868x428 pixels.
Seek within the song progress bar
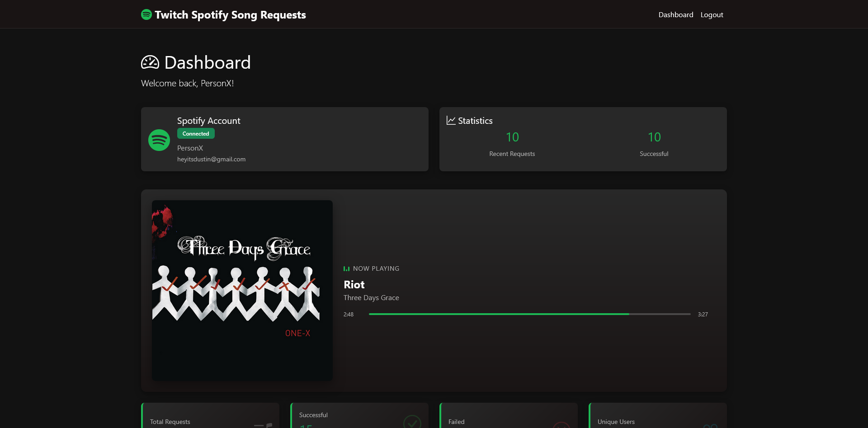(529, 314)
